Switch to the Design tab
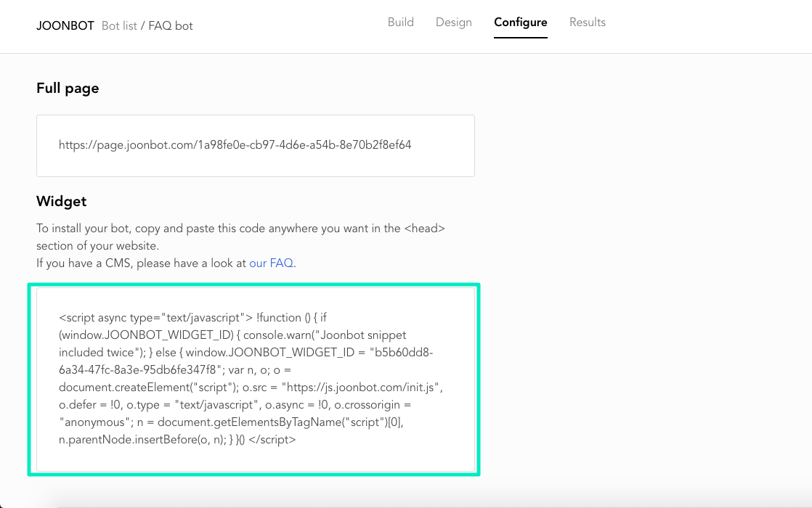 (454, 22)
